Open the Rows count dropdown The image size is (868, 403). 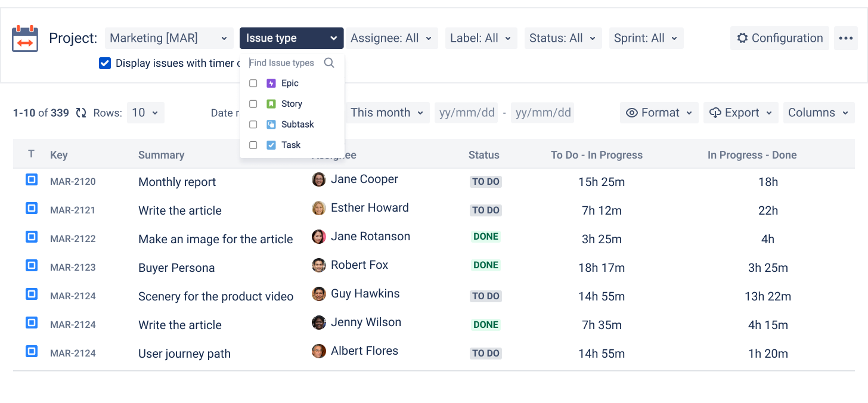pyautogui.click(x=145, y=113)
